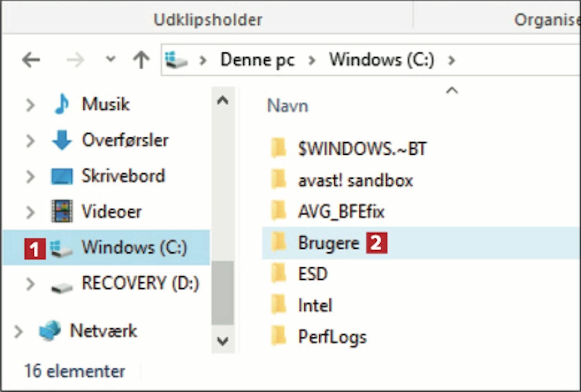Click navigation pane scrollbar down arrow

tap(223, 341)
